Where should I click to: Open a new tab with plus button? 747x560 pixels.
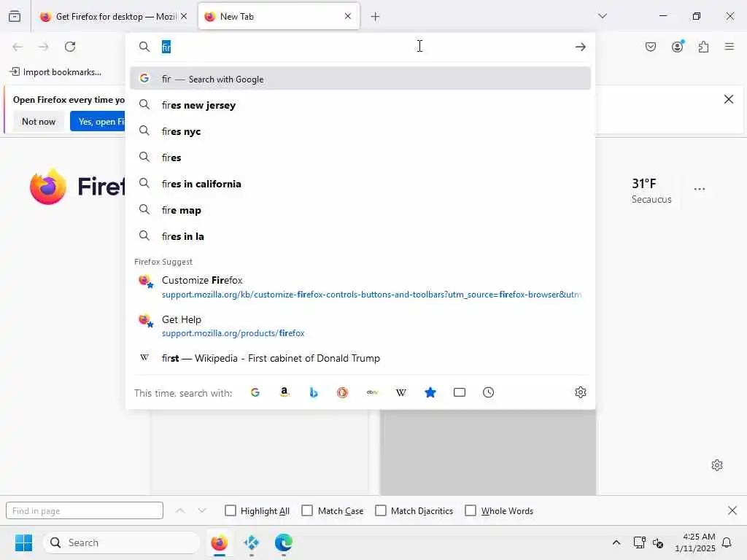pyautogui.click(x=376, y=17)
